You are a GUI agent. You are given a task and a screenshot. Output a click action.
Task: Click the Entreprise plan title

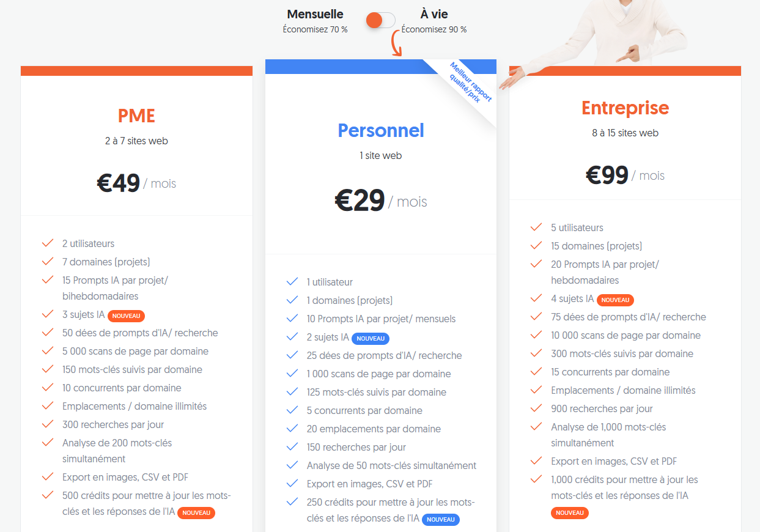[x=625, y=108]
